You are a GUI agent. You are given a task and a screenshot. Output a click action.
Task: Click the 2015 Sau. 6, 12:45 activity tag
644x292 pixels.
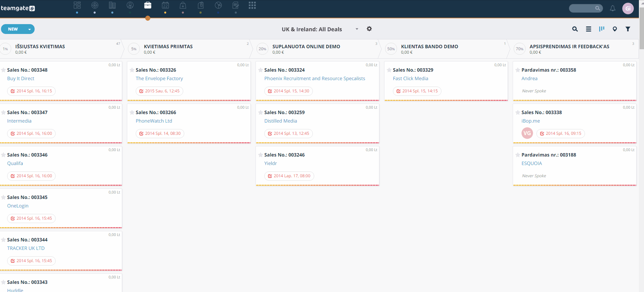point(159,91)
